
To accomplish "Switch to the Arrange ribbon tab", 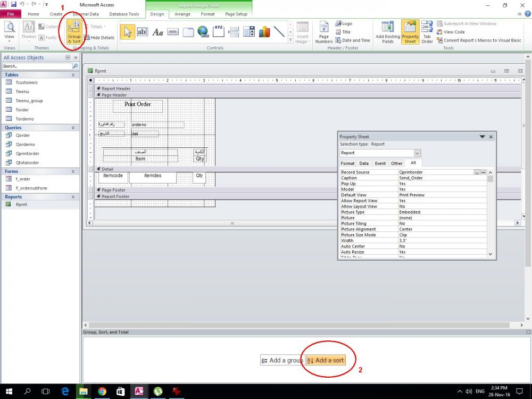I will coord(182,14).
